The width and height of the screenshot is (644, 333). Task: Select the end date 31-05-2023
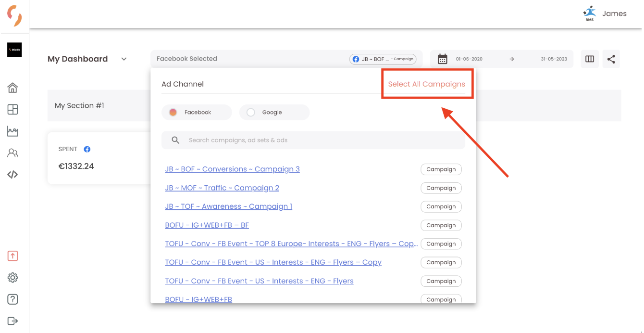(x=554, y=59)
